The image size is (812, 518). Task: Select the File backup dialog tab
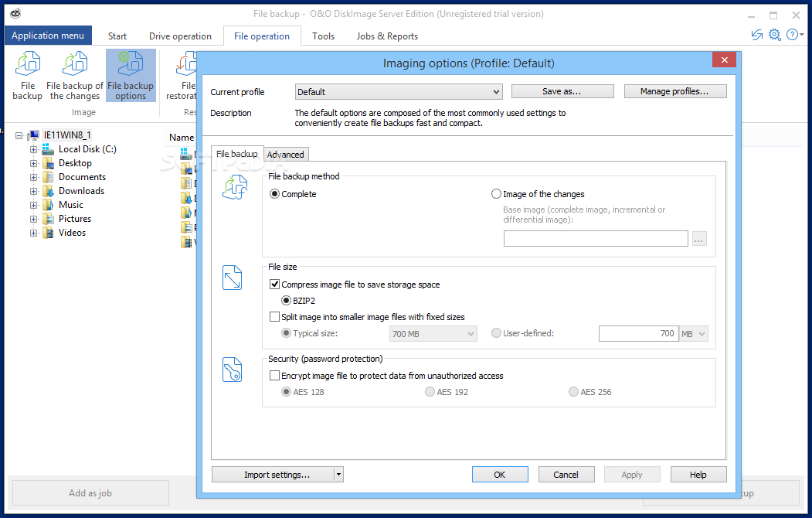(236, 154)
